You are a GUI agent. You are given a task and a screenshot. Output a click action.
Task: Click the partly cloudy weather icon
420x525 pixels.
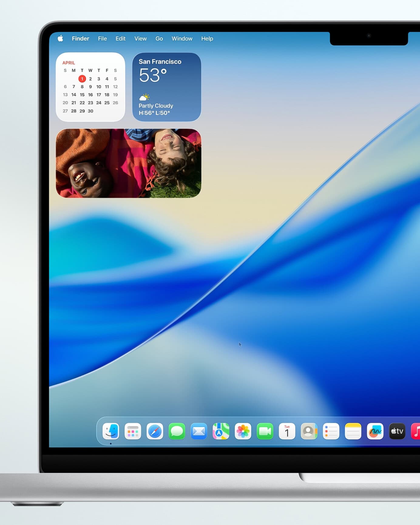144,97
